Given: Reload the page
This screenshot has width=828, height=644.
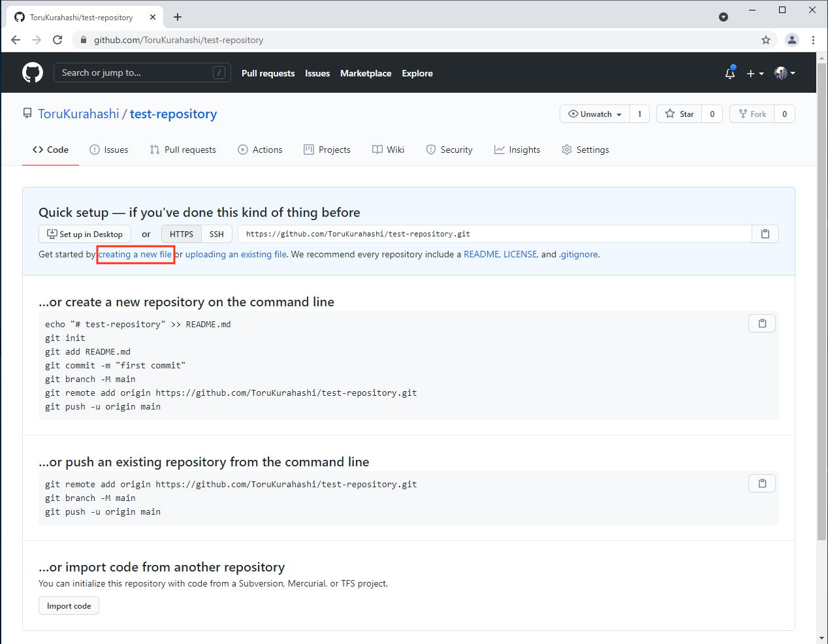Looking at the screenshot, I should coord(57,40).
